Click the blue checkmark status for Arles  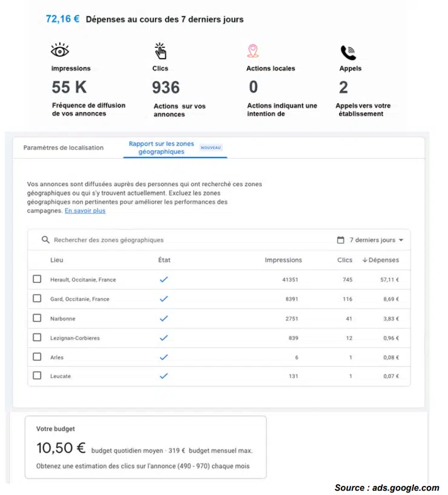163,357
